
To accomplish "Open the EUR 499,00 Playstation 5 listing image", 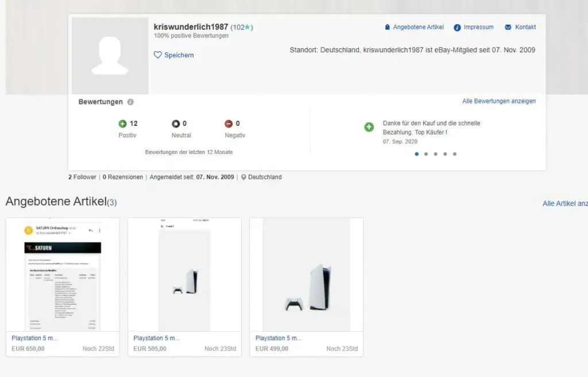I will (306, 275).
